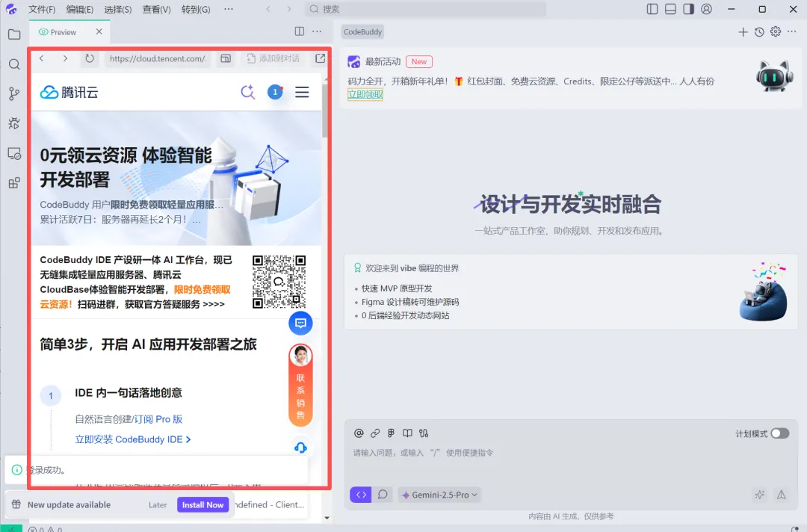The image size is (807, 532).
Task: Click the Tencent Cloud AI search icon
Action: pos(248,92)
